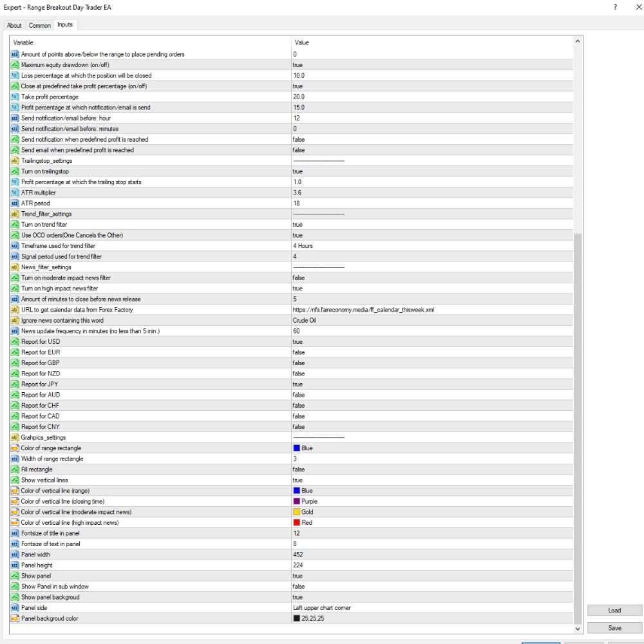Click the Load button
The width and height of the screenshot is (644, 644).
click(x=614, y=611)
